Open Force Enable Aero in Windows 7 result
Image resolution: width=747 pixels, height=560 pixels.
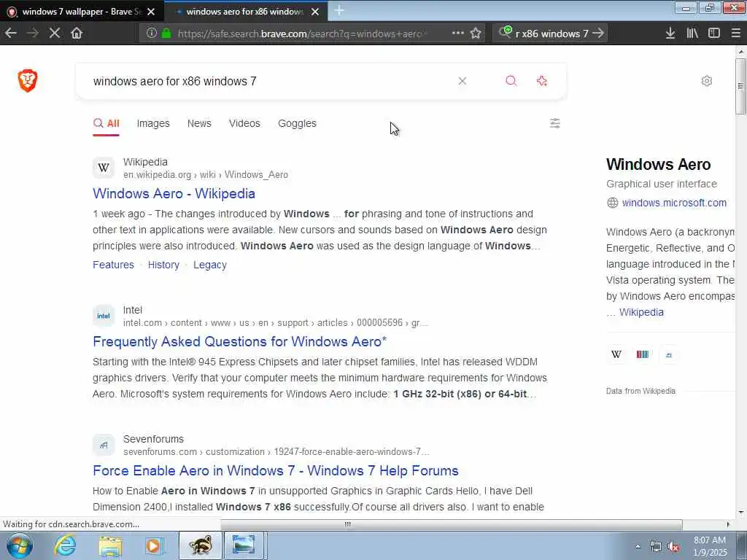pos(275,470)
